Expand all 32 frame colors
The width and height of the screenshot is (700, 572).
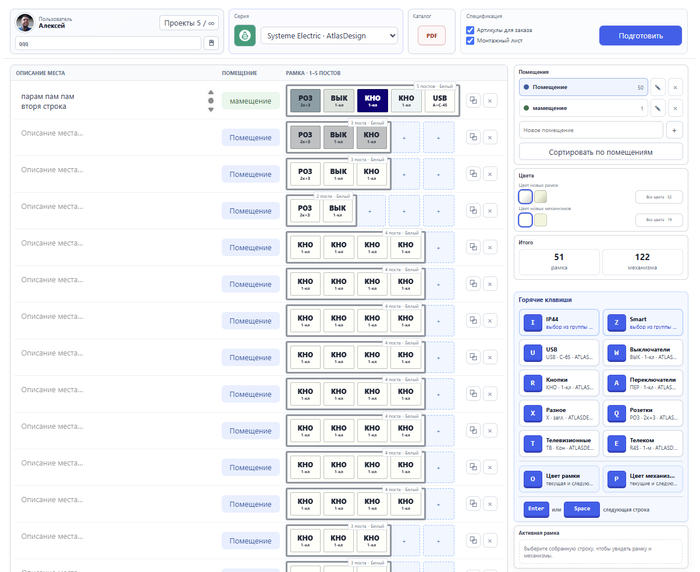pos(659,197)
